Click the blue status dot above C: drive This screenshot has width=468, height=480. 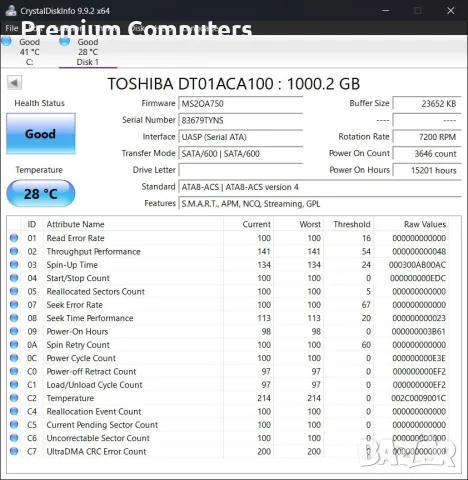click(6, 41)
